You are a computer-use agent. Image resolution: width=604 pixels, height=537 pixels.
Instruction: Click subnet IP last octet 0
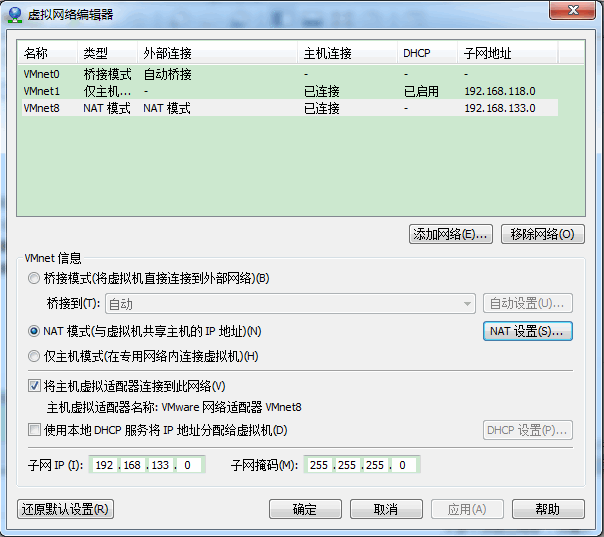click(x=188, y=465)
